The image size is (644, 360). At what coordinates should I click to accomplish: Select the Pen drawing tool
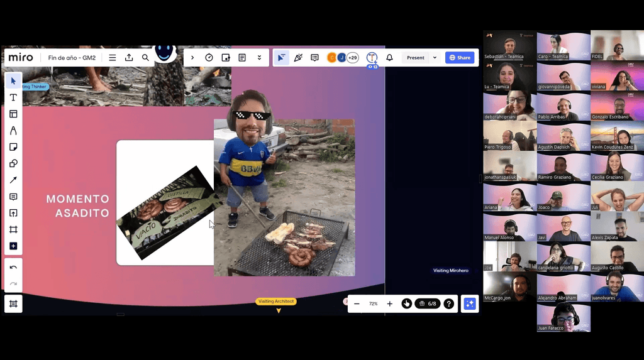(x=13, y=131)
